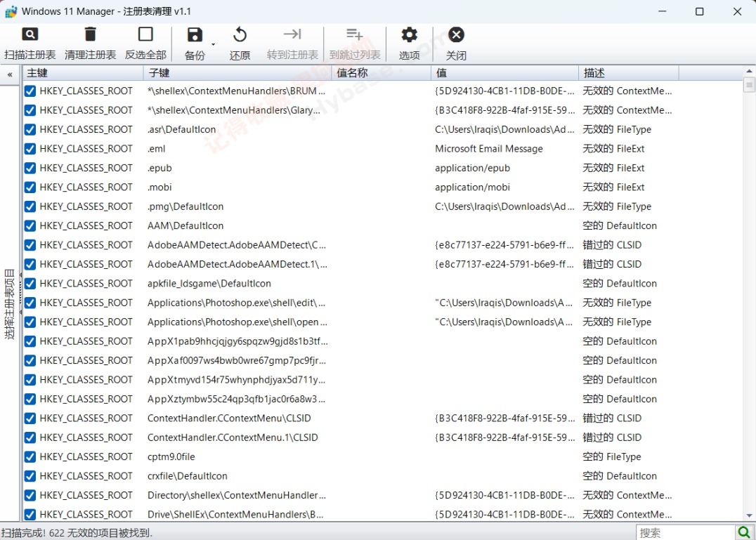Uncheck the .asr\DefaultIcon row checkbox

(x=30, y=130)
